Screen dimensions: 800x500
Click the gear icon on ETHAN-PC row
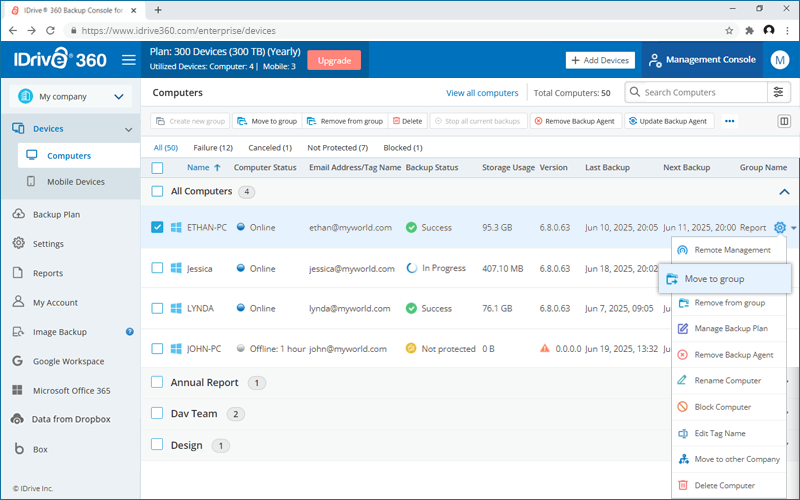pyautogui.click(x=780, y=228)
